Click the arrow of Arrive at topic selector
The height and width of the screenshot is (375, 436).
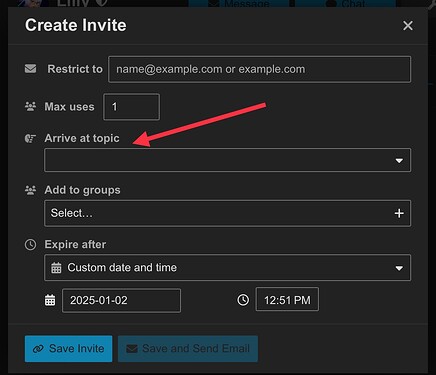(399, 161)
